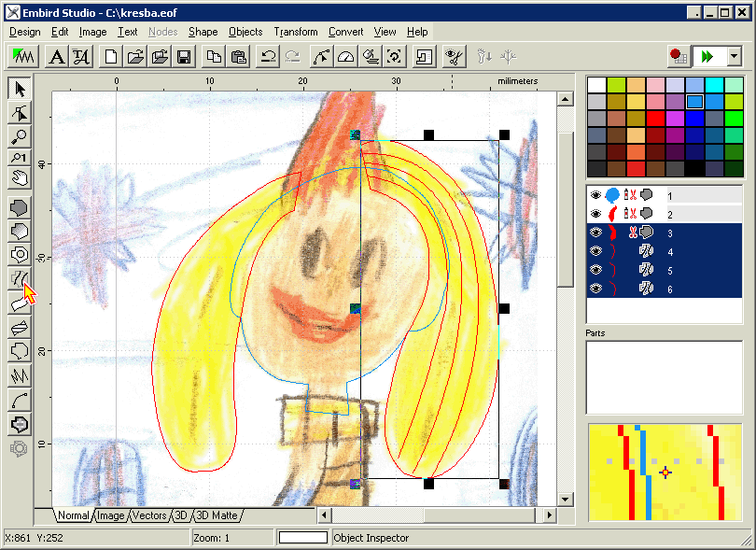Click the paste clipboard icon
Image resolution: width=756 pixels, height=550 pixels.
click(239, 57)
